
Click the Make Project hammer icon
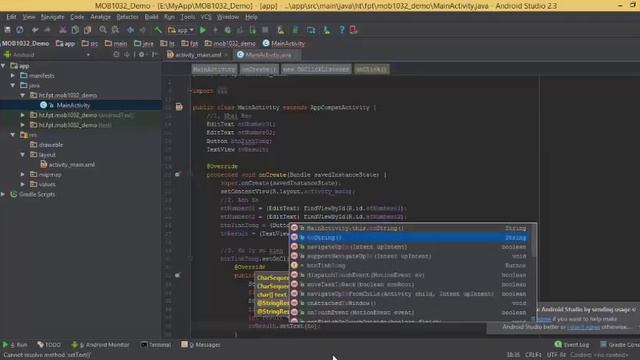158,30
